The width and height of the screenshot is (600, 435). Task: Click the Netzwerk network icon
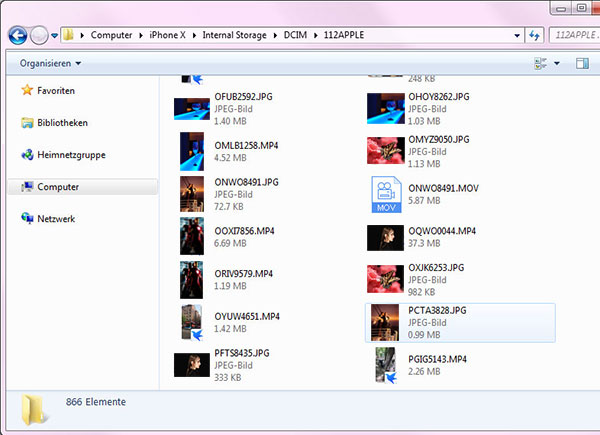27,218
